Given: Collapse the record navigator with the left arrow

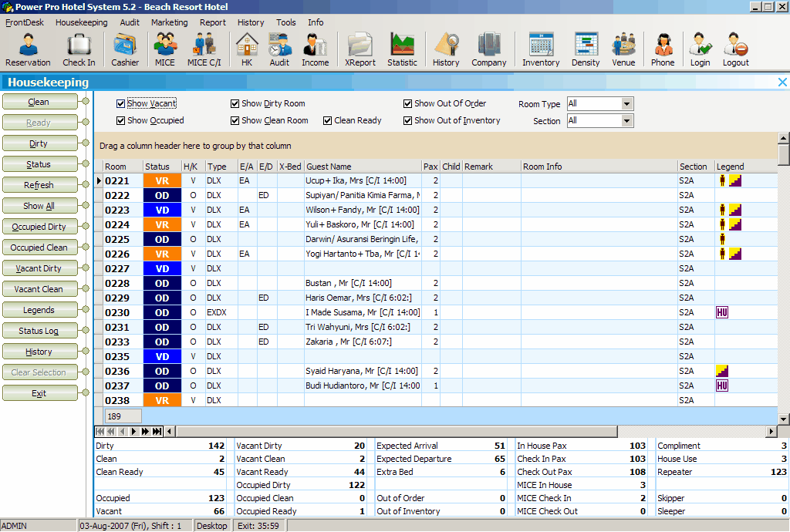Looking at the screenshot, I should coord(168,431).
